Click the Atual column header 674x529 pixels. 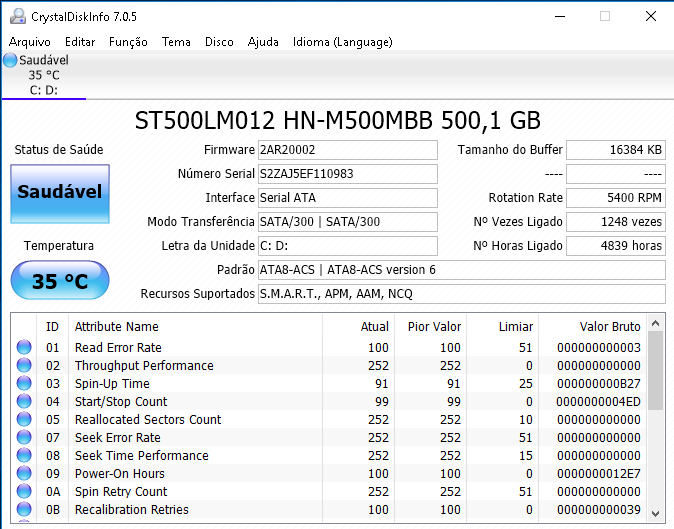pyautogui.click(x=358, y=327)
